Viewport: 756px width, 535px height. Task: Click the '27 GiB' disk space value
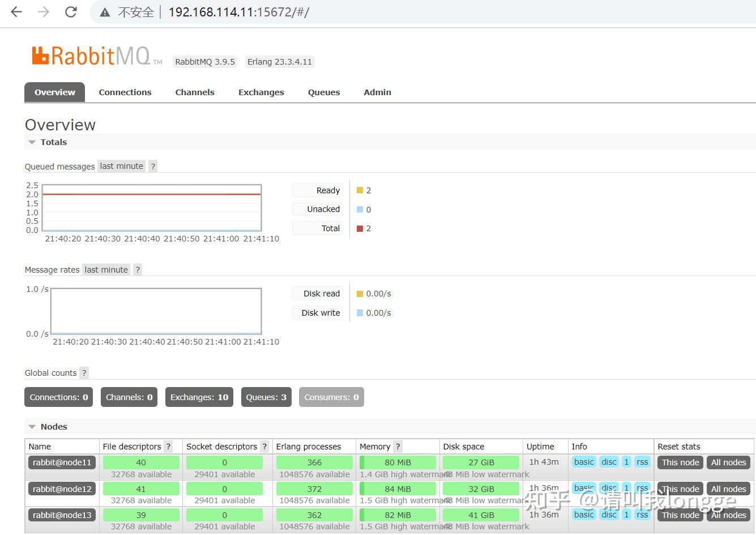[x=481, y=462]
